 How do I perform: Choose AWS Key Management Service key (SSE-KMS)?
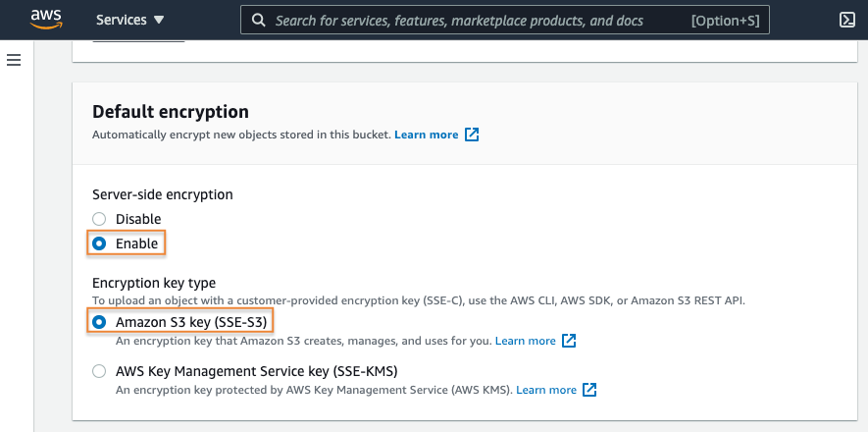click(x=99, y=371)
